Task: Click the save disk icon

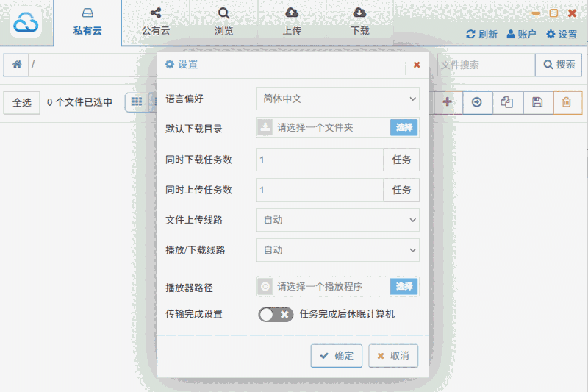Action: pos(537,102)
